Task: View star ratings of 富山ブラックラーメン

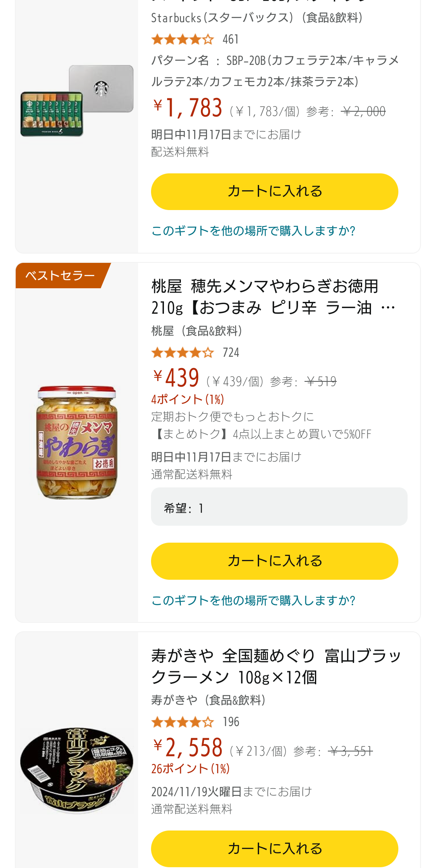Action: tap(182, 722)
